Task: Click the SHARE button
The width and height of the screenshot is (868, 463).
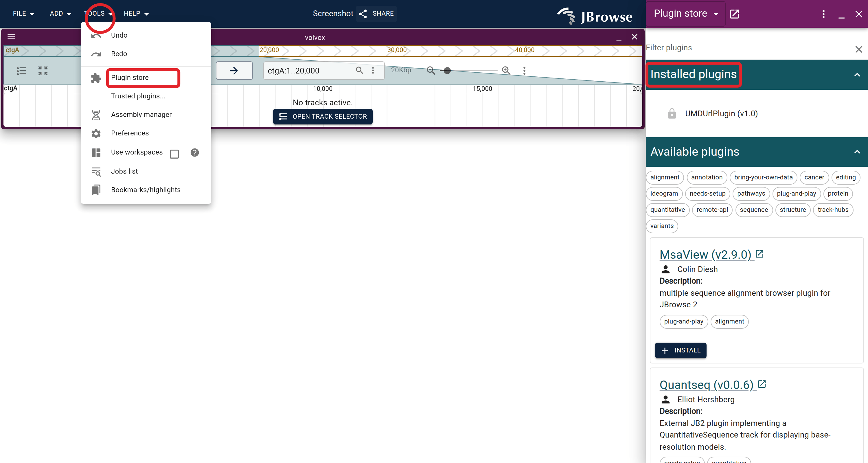Action: (376, 14)
